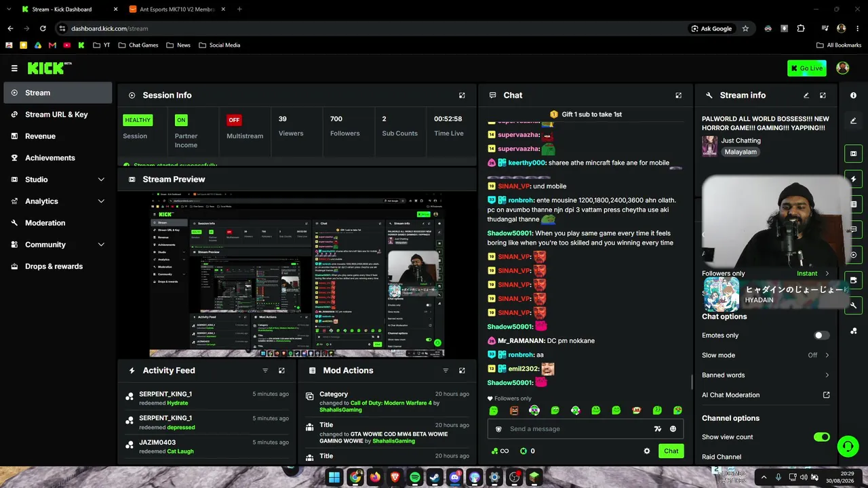Screen dimensions: 868x488
Task: Open the All Bookmarks folder
Action: pyautogui.click(x=838, y=45)
